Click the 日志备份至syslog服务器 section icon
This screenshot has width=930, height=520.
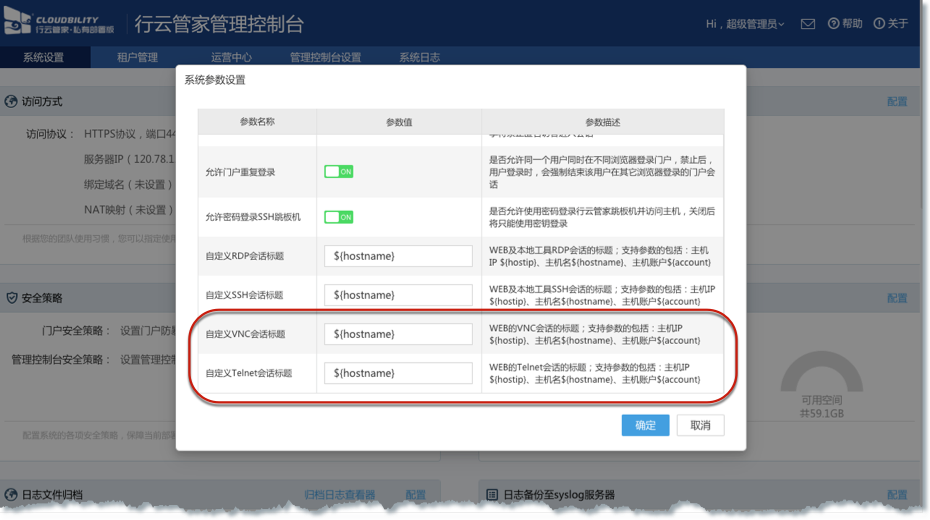(492, 495)
